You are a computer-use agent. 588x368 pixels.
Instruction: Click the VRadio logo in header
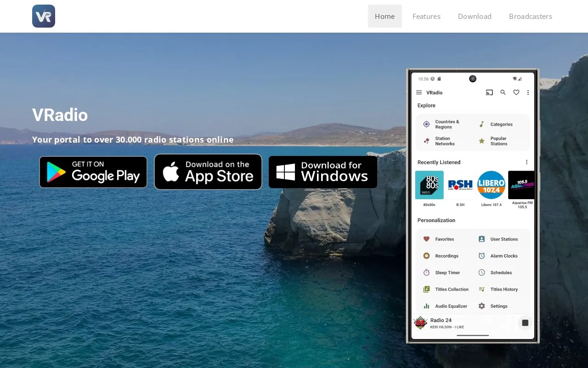click(44, 16)
